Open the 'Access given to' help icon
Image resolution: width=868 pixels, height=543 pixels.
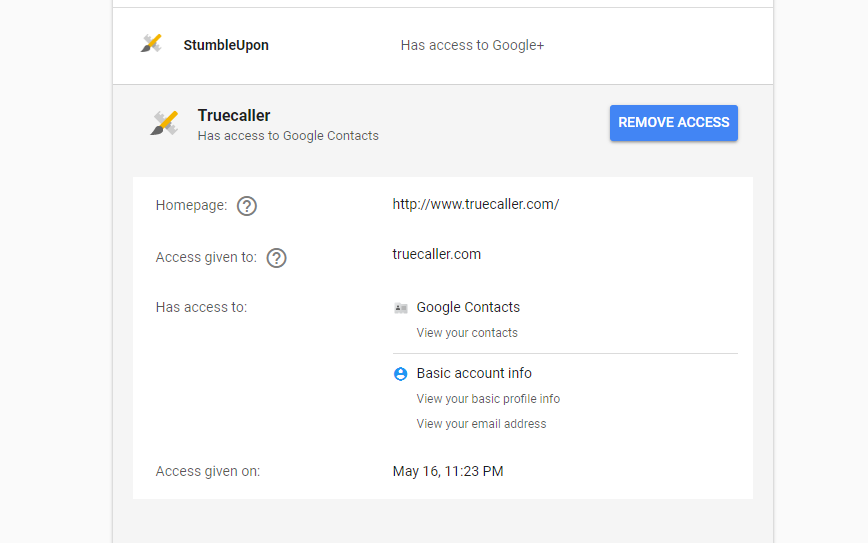[x=276, y=258]
